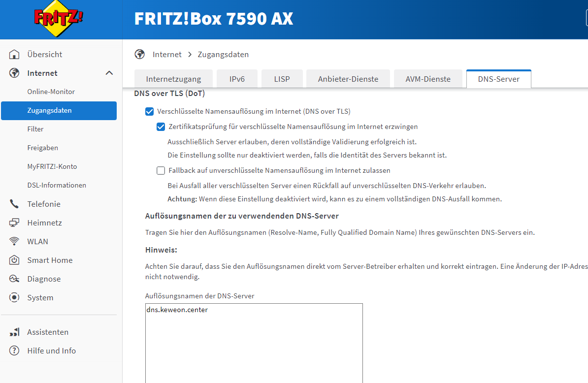Collapse the Internet menu chevron
588x383 pixels.
click(x=109, y=73)
